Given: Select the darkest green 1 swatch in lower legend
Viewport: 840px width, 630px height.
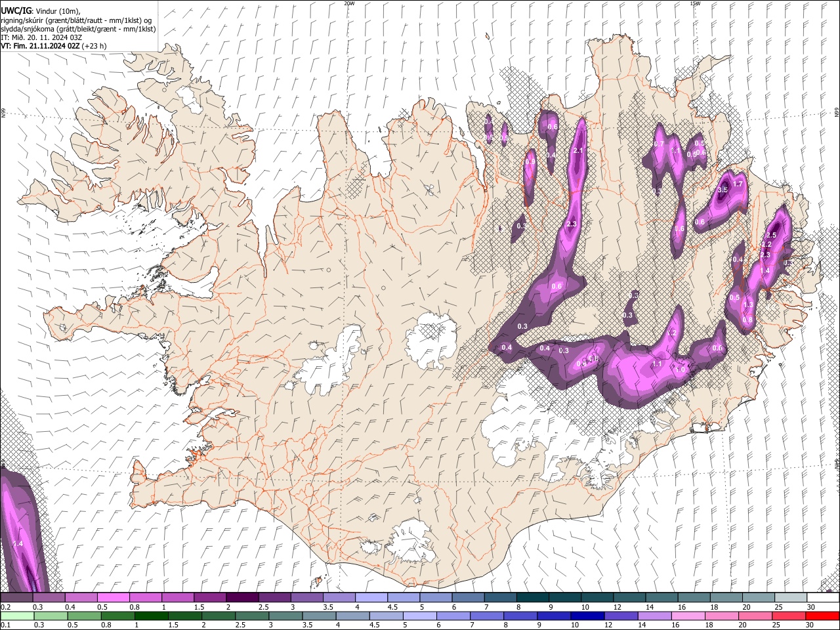Looking at the screenshot, I should coord(152,616).
